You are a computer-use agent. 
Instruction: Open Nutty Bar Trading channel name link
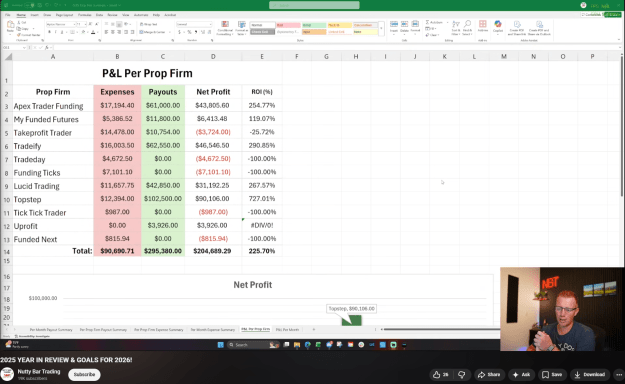39,372
